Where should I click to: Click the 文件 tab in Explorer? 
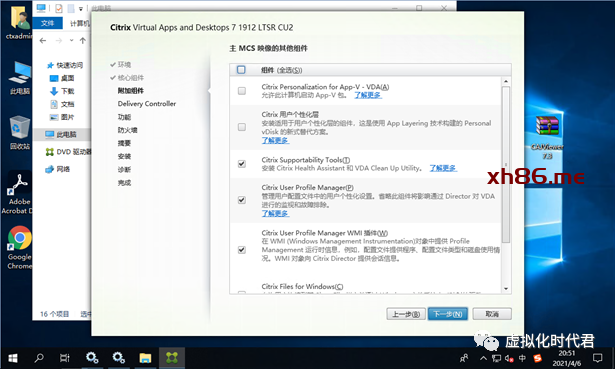point(47,23)
